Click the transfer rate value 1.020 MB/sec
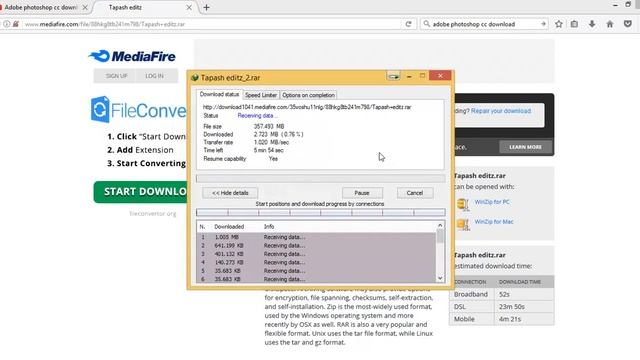 (271, 142)
